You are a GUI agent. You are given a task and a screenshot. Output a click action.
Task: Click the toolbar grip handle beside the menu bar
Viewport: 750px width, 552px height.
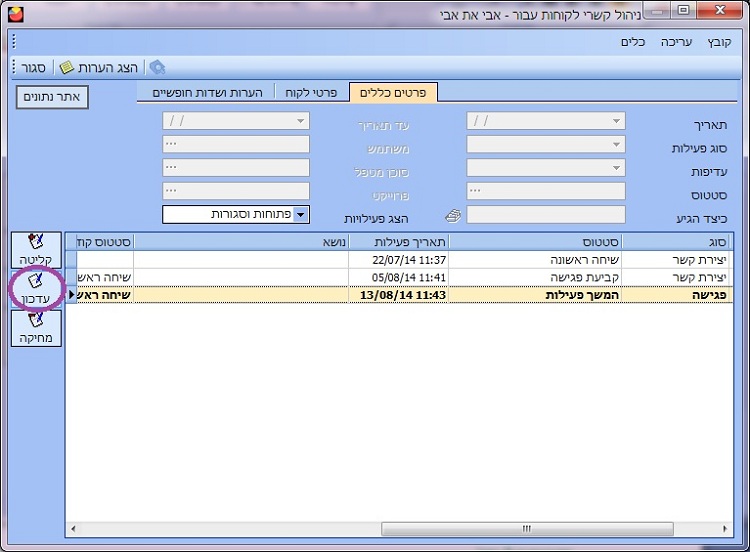[x=14, y=42]
